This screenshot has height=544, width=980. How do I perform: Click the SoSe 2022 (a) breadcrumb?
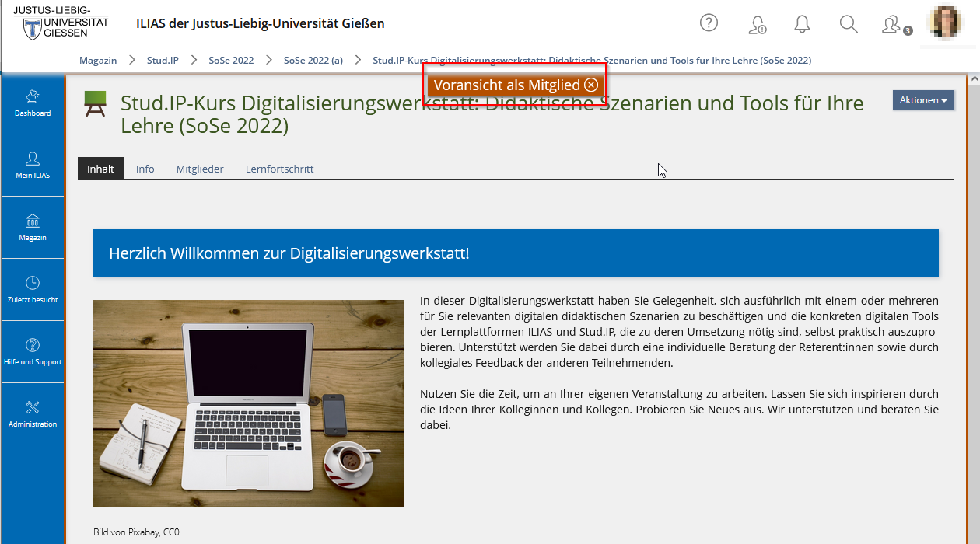[x=313, y=60]
